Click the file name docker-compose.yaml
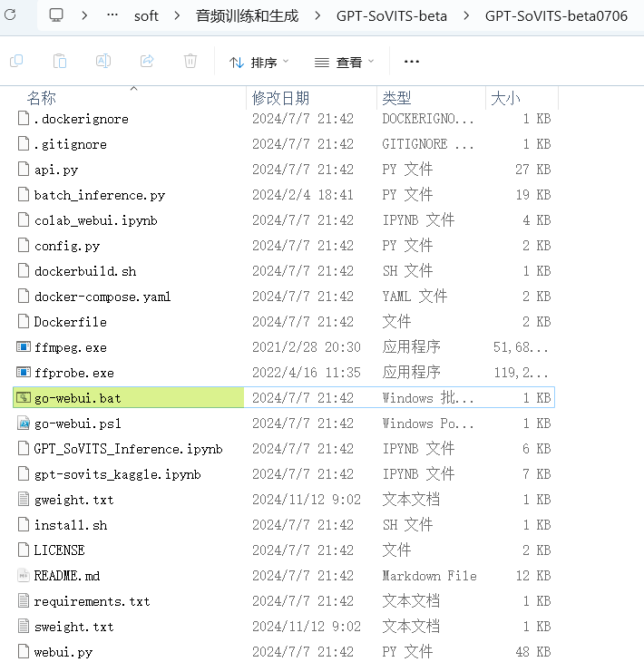Image resolution: width=644 pixels, height=662 pixels. click(x=102, y=297)
